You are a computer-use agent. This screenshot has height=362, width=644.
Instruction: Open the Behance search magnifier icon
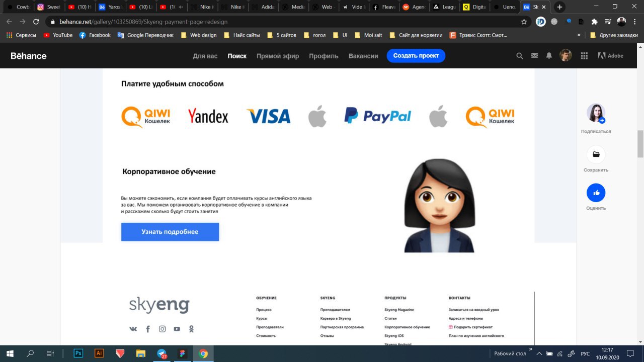coord(520,56)
